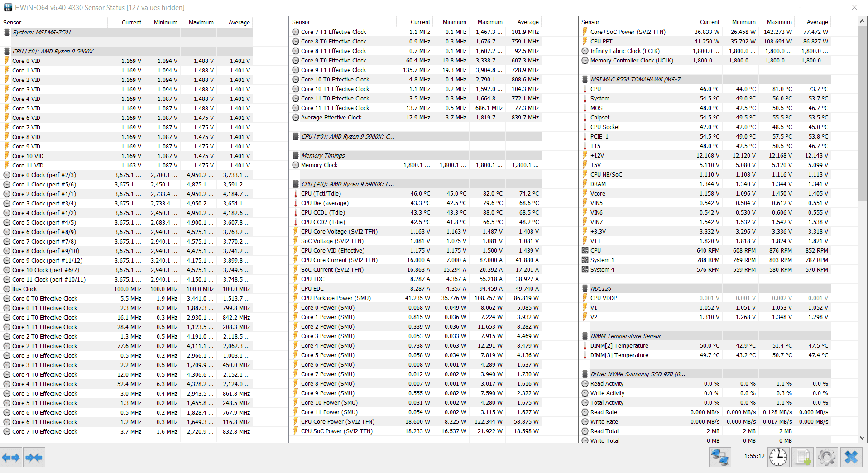Click the drive icon beside NVMe Samsung SSD
Viewport: 868px width, 473px height.
(x=585, y=374)
